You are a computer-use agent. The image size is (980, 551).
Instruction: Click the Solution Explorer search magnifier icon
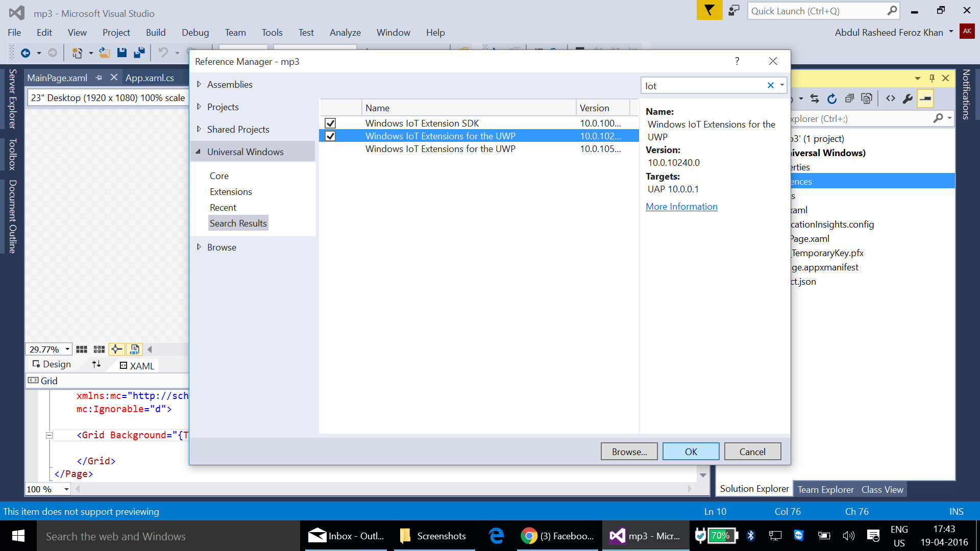pos(938,118)
